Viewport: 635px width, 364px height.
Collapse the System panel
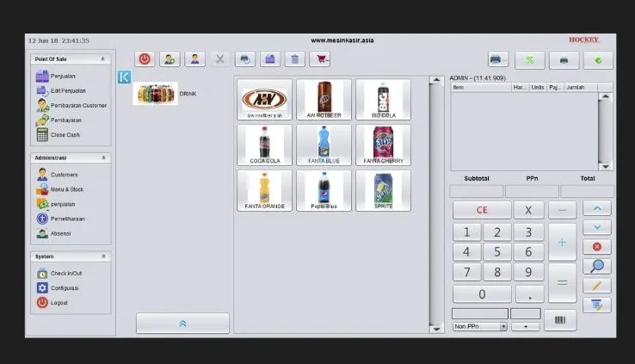pos(103,256)
